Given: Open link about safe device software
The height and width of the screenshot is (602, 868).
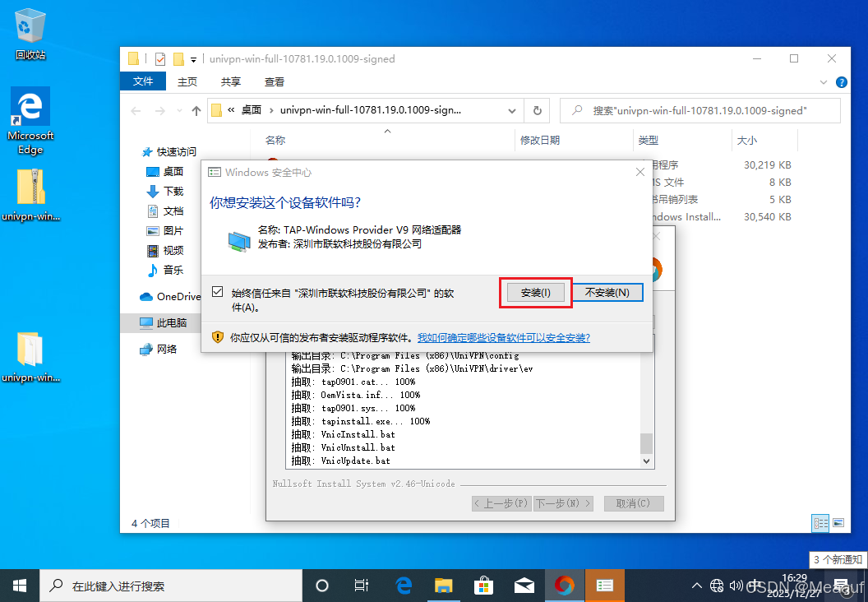Looking at the screenshot, I should pos(504,337).
